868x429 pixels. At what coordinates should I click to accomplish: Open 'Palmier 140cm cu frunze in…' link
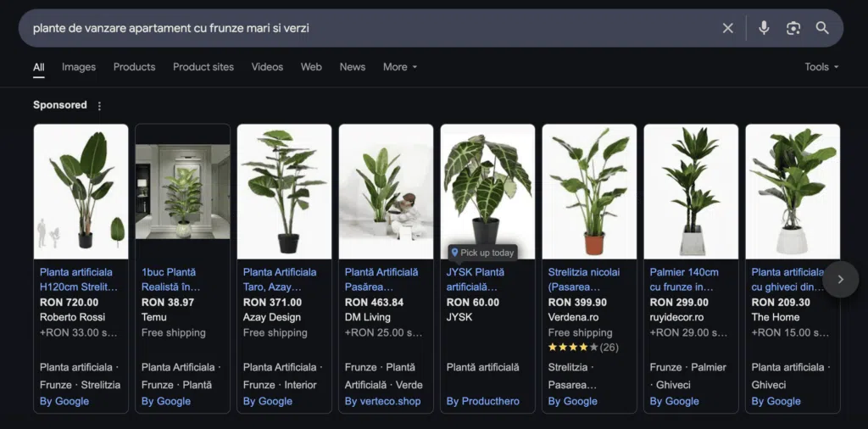pyautogui.click(x=684, y=280)
